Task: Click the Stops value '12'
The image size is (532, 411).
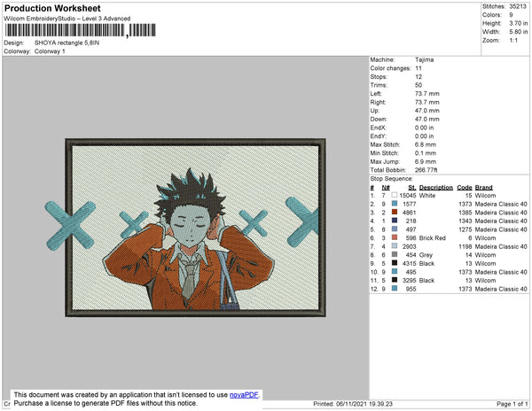Action: coord(419,76)
